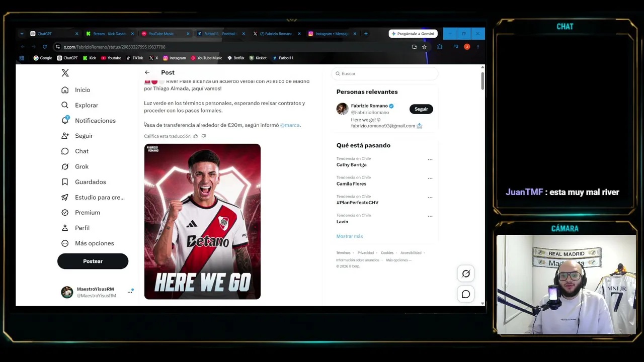Image resolution: width=644 pixels, height=362 pixels.
Task: Switch to the Instagram Mensajes tab
Action: point(332,34)
